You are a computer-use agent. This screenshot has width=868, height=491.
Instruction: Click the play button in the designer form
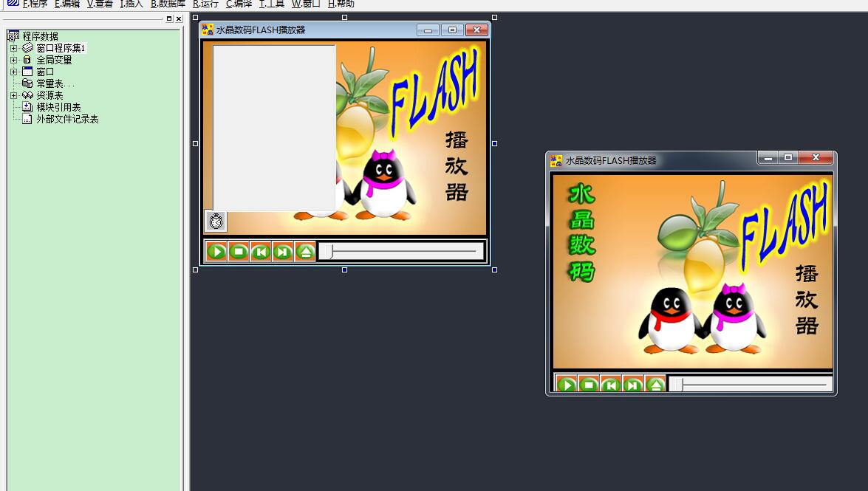pyautogui.click(x=216, y=252)
